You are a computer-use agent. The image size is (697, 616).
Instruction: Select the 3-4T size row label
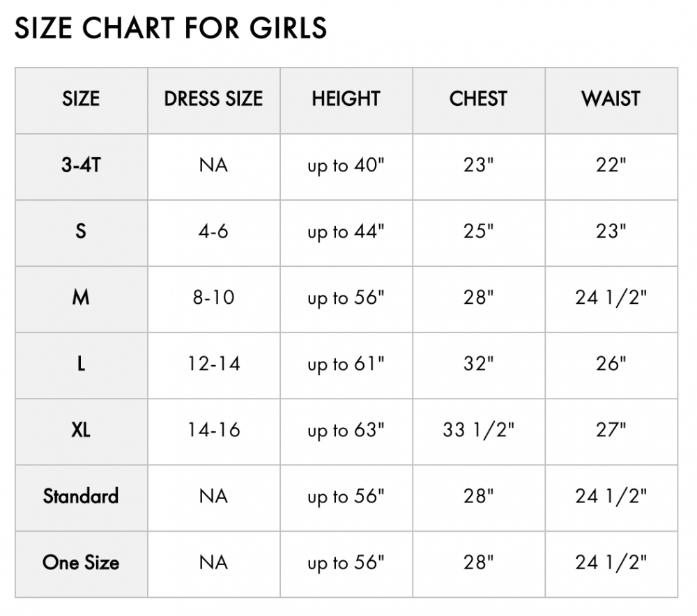coord(81,165)
